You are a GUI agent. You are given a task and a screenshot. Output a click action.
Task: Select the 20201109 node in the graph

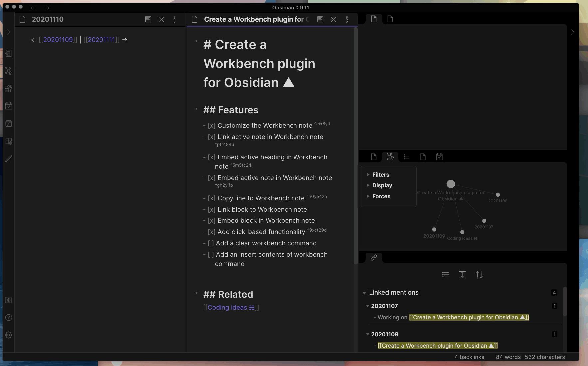(x=434, y=229)
